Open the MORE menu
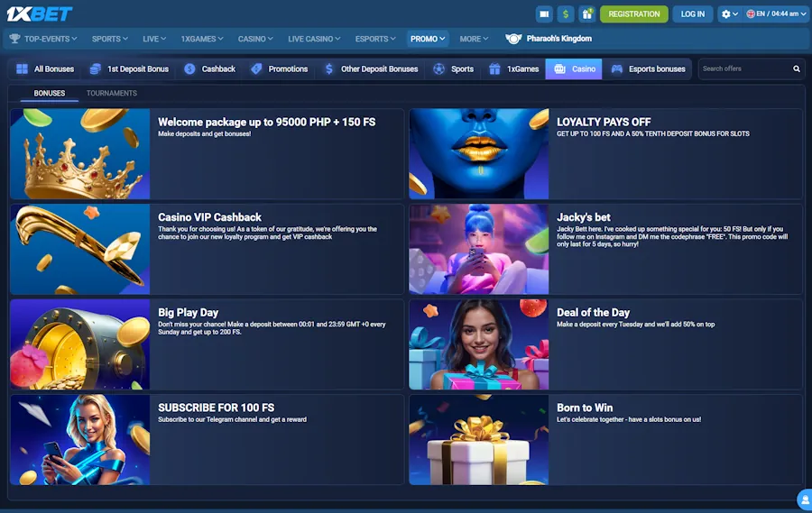812x513 pixels. coord(474,39)
